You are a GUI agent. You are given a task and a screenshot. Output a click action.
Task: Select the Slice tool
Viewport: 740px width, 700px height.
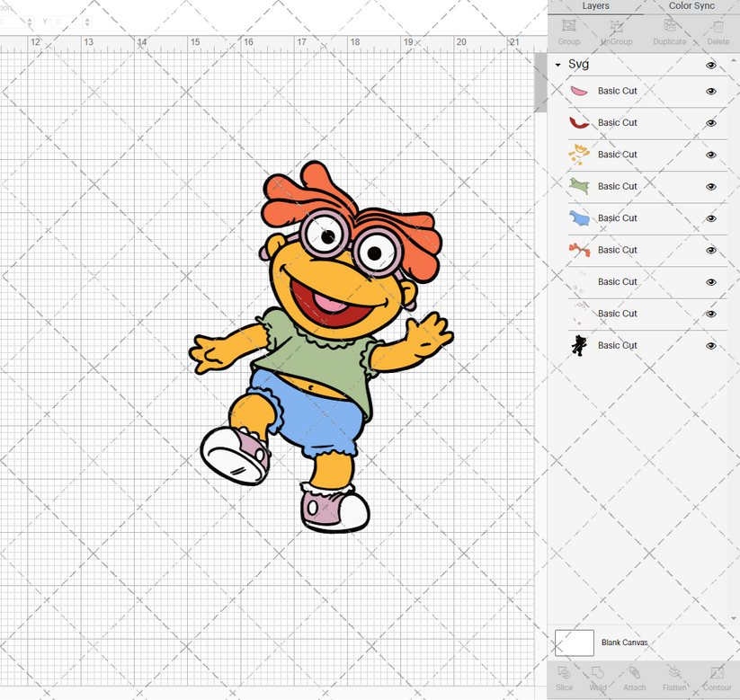point(564,678)
